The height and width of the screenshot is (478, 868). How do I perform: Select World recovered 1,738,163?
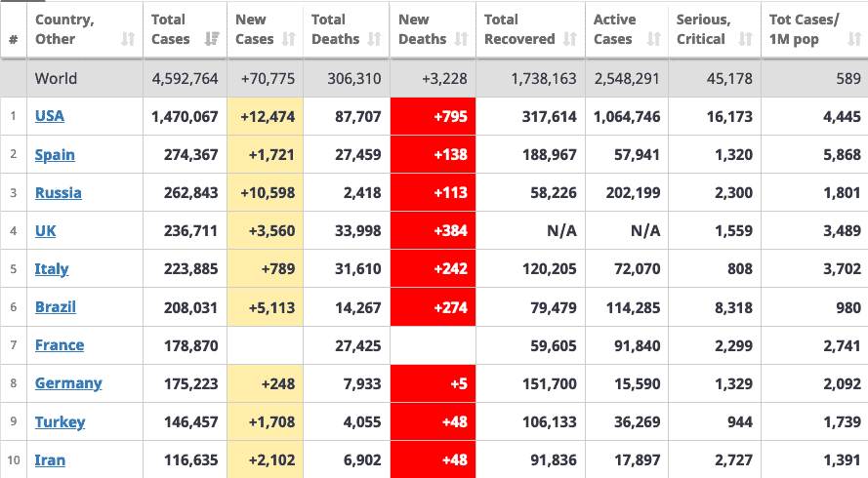544,79
